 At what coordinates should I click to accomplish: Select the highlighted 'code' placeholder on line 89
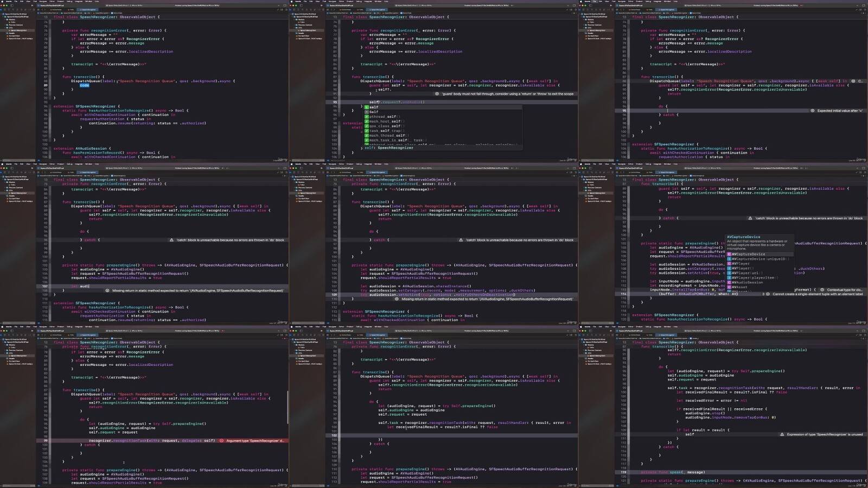[84, 85]
